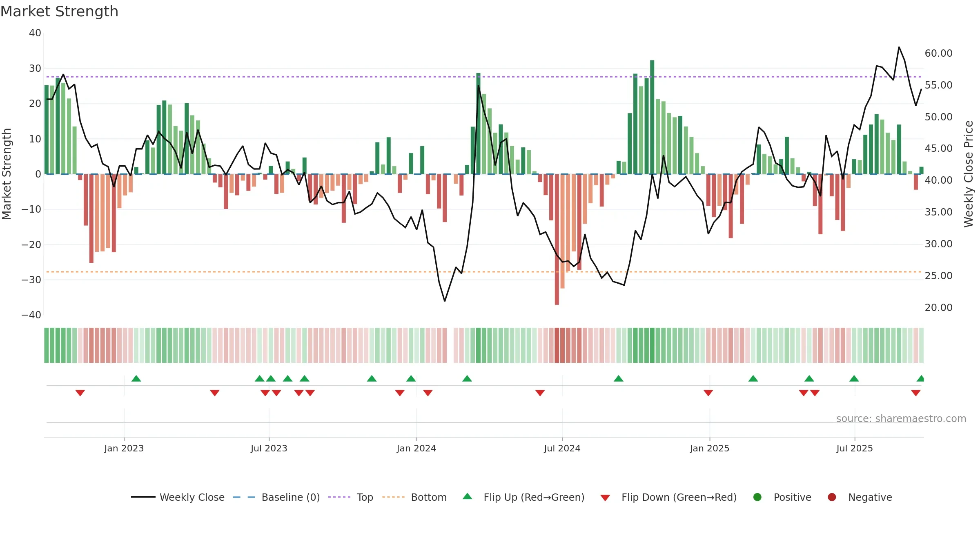Screen dimensions: 980x551
Task: Click the Baseline (0) legend entry
Action: coord(276,497)
